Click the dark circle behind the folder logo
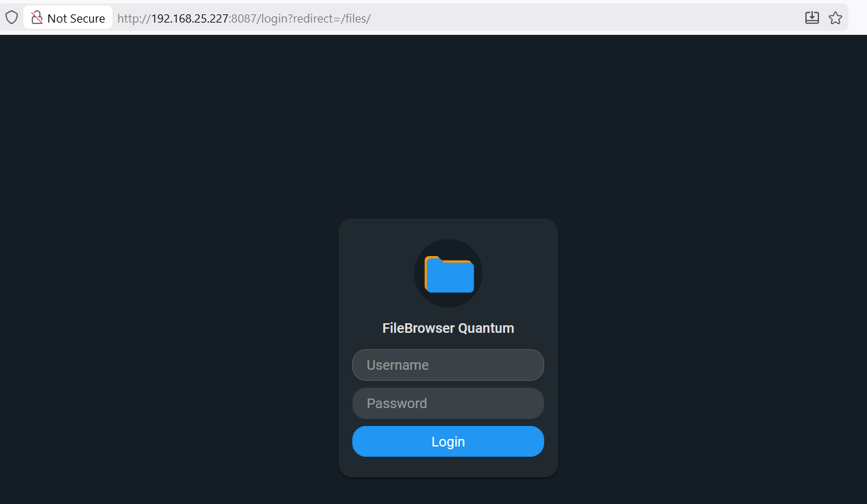Image resolution: width=867 pixels, height=504 pixels. (448, 273)
